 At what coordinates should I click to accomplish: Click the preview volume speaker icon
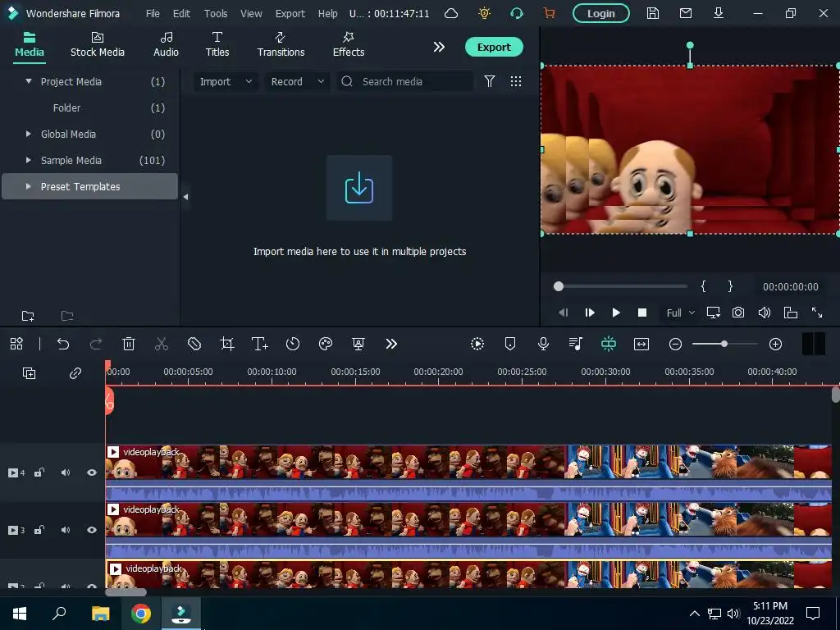point(765,313)
